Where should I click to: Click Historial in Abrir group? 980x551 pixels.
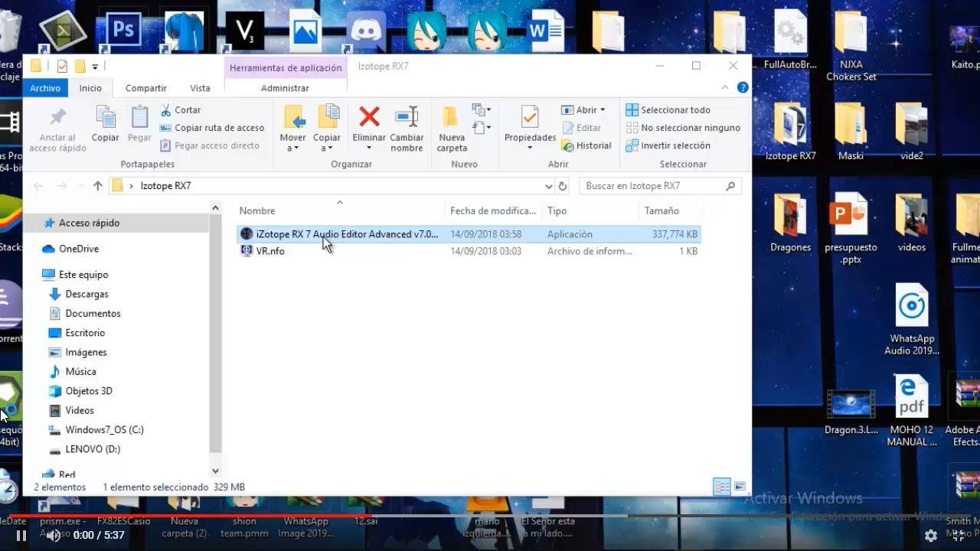(586, 145)
